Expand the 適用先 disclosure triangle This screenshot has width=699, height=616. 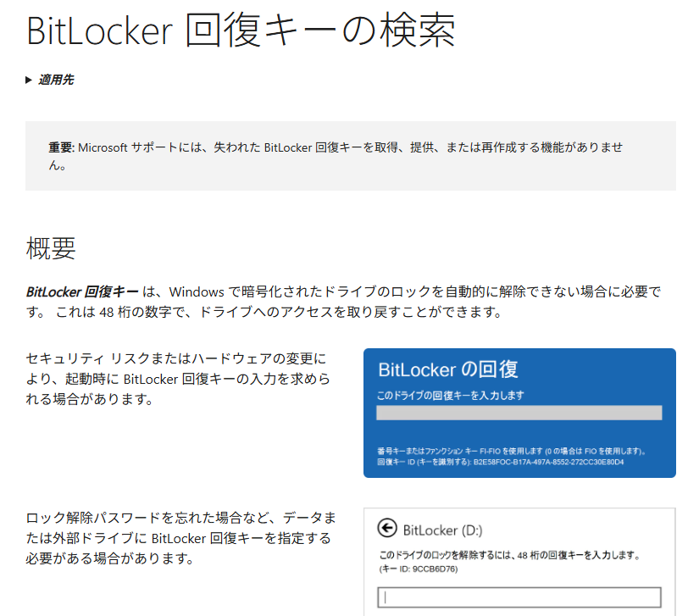tap(29, 80)
